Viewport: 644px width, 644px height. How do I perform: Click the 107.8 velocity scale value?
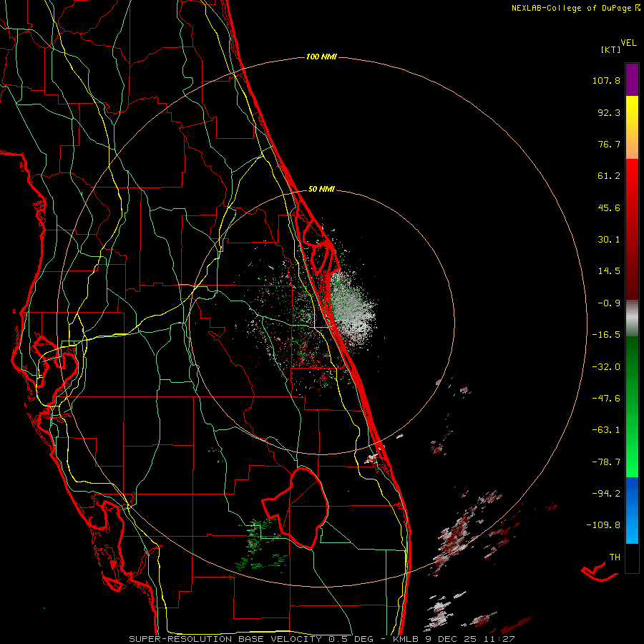click(x=606, y=80)
